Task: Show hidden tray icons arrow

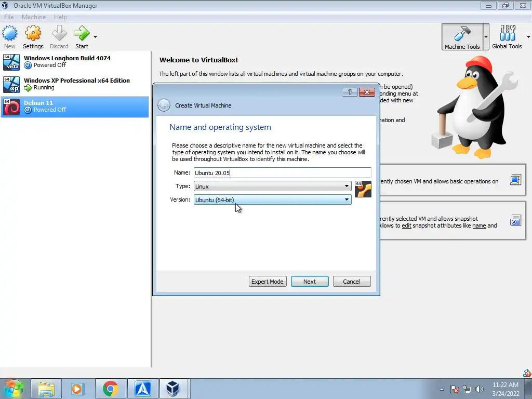Action: pyautogui.click(x=442, y=389)
